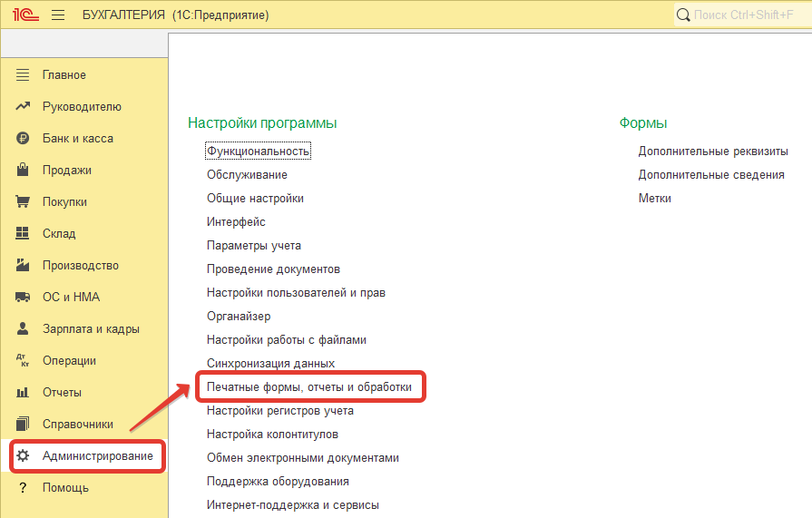Click the Производство factory icon
812x518 pixels.
click(x=23, y=265)
